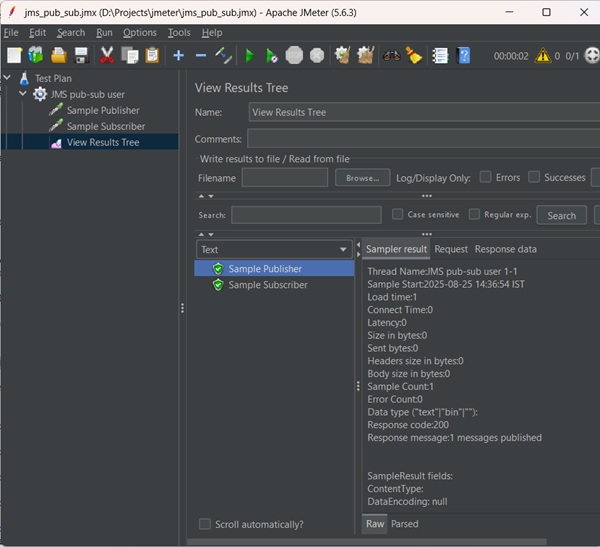Viewport: 600px width, 547px height.
Task: Click the Copy icon in toolbar
Action: coord(130,56)
